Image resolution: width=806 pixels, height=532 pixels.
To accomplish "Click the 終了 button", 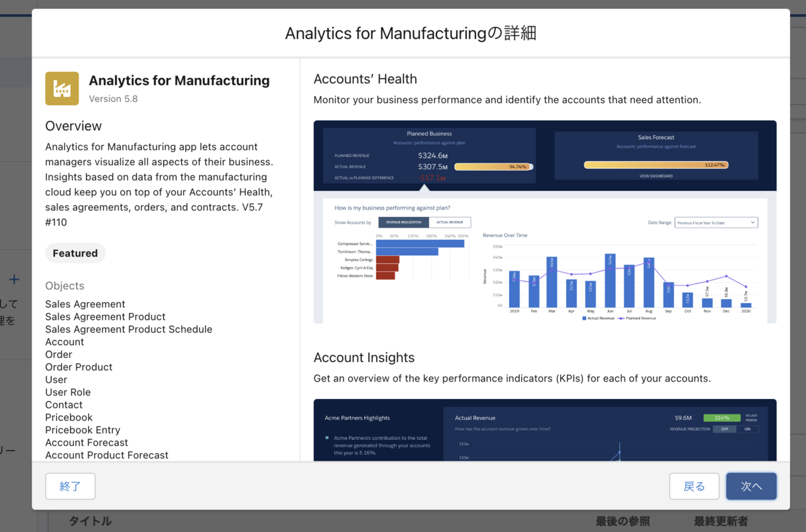I will [70, 486].
